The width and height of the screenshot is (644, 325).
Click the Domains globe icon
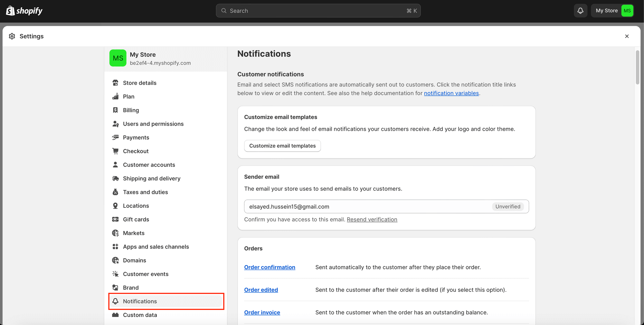[x=115, y=260]
